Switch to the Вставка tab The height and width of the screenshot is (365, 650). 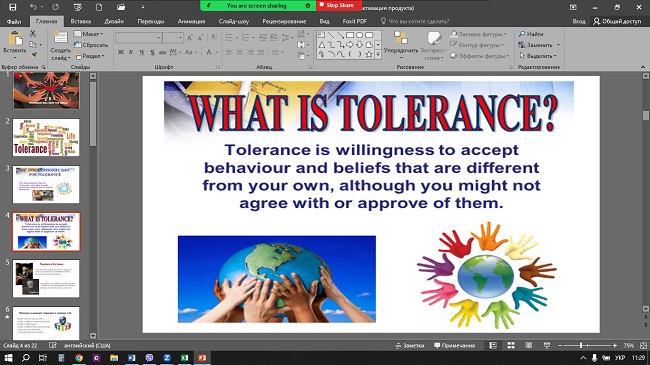tap(80, 21)
